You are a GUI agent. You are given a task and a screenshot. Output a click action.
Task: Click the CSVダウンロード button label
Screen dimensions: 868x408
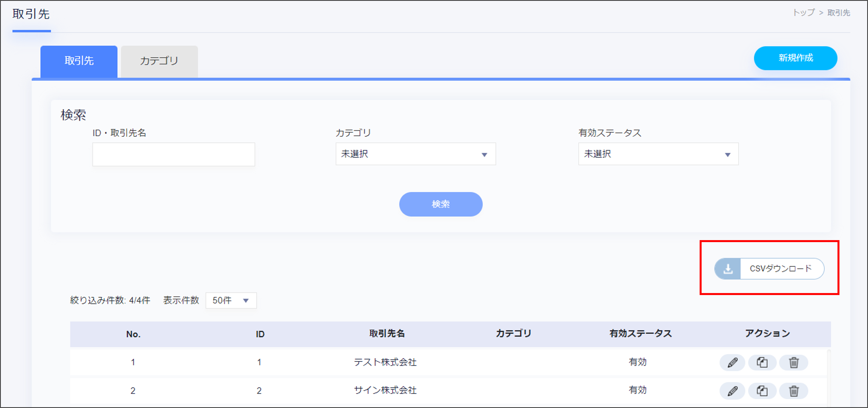tap(780, 269)
